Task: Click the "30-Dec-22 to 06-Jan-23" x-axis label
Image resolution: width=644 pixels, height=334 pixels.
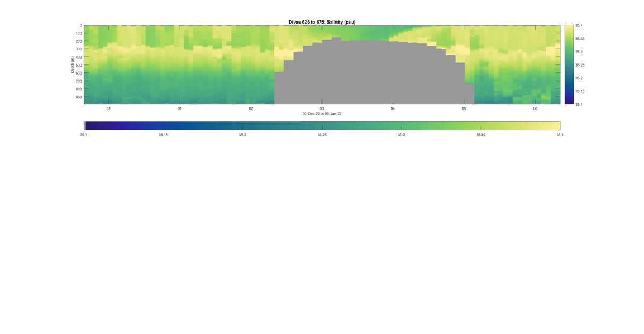Action: (x=322, y=114)
